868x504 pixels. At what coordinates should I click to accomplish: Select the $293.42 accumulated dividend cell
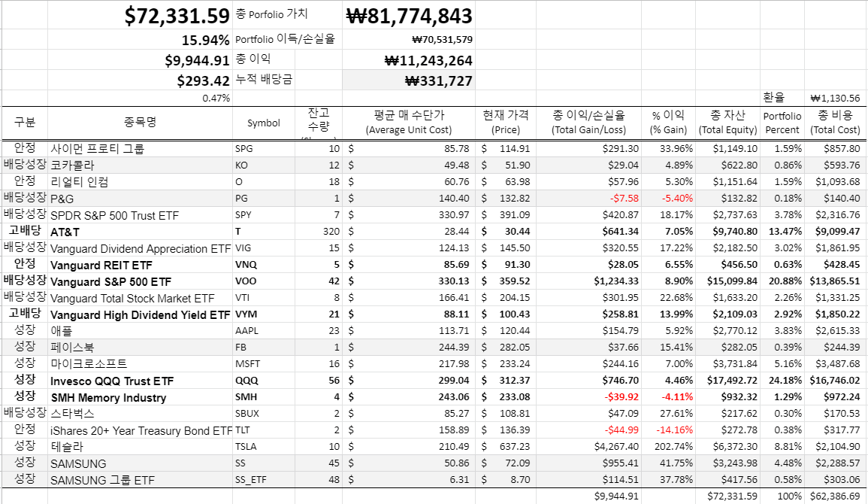coord(140,80)
